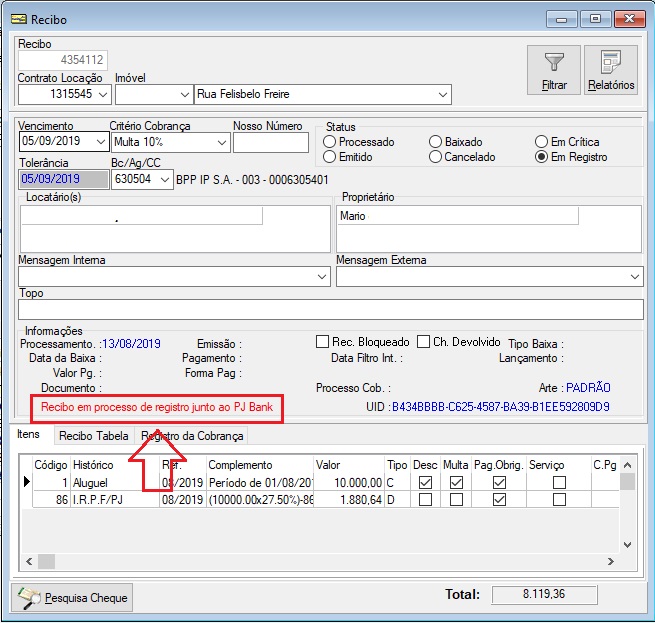Switch to the Recibo Tabela tab
The image size is (655, 623).
click(x=94, y=436)
